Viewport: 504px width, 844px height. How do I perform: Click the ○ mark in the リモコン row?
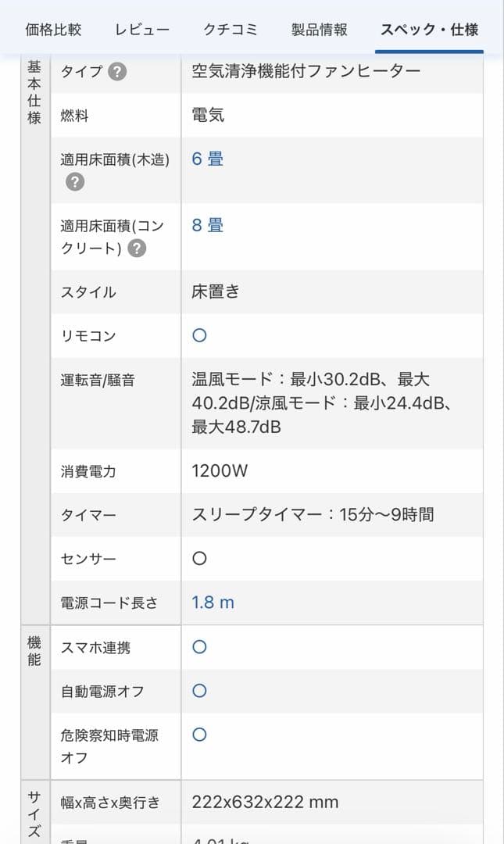pos(198,335)
